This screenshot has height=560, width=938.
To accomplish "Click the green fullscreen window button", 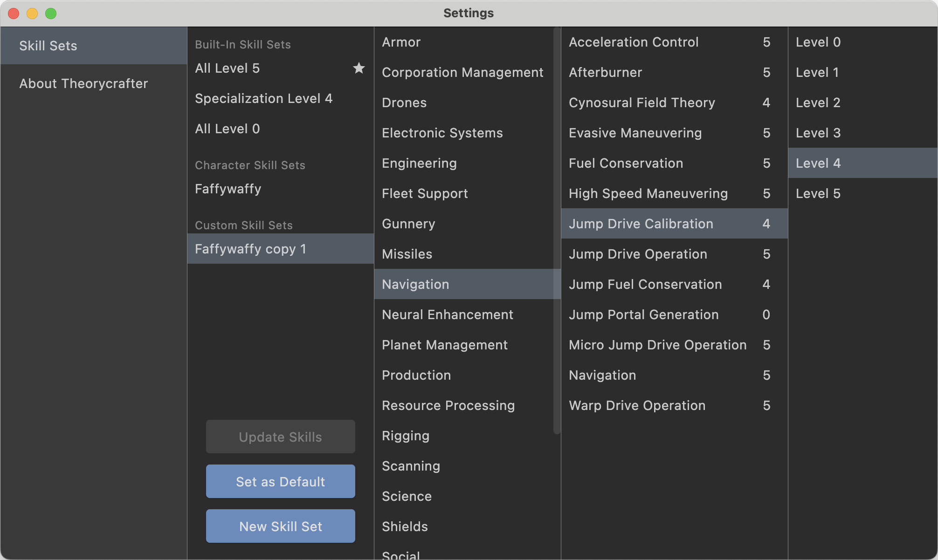I will point(51,13).
